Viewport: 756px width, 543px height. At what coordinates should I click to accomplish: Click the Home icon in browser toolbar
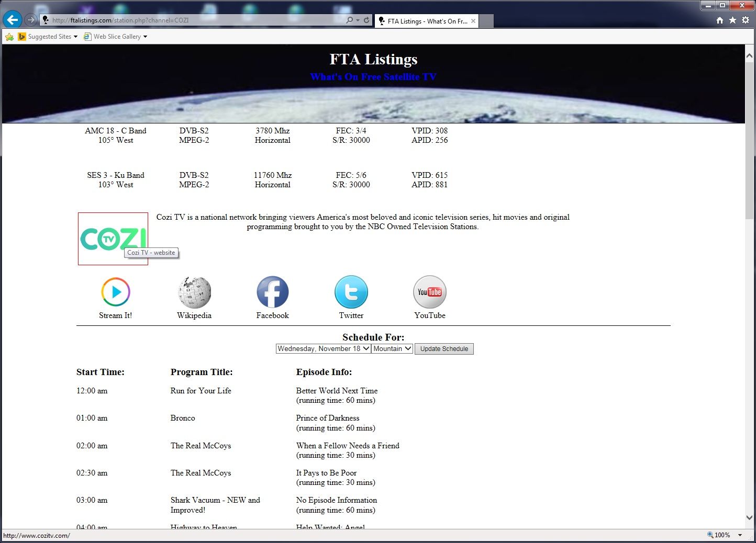click(x=720, y=20)
